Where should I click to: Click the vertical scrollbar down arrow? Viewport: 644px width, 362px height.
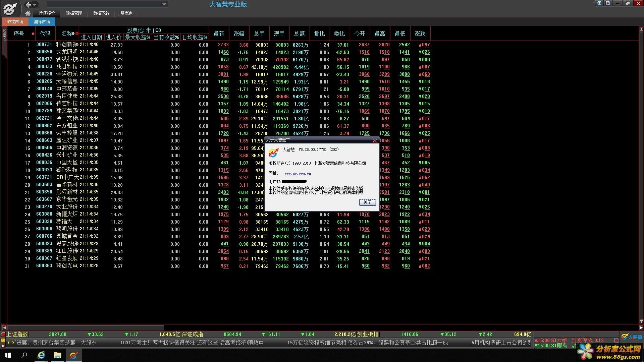641,321
